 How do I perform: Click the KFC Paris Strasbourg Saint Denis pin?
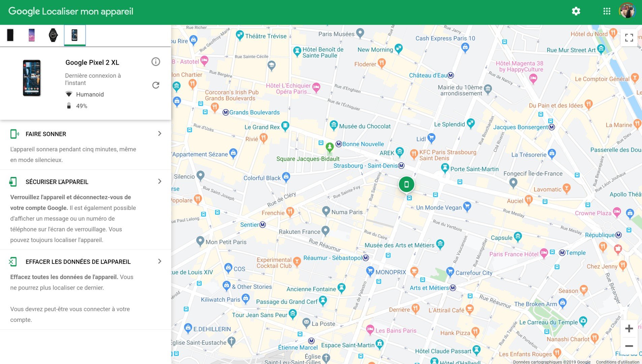tap(414, 154)
